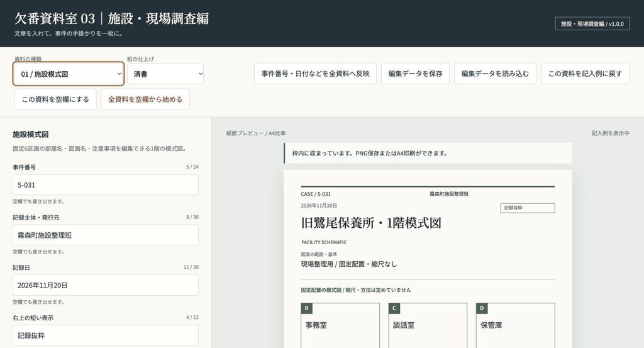Click the 5 / 24 character counter
The image size is (644, 348).
click(192, 167)
